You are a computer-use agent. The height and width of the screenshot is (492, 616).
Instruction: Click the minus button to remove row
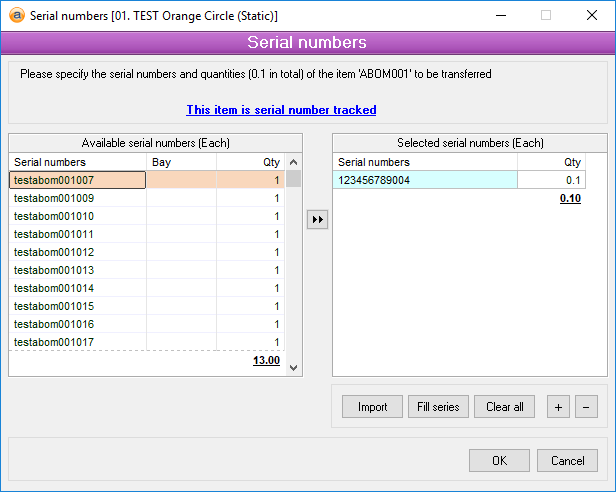pyautogui.click(x=586, y=407)
